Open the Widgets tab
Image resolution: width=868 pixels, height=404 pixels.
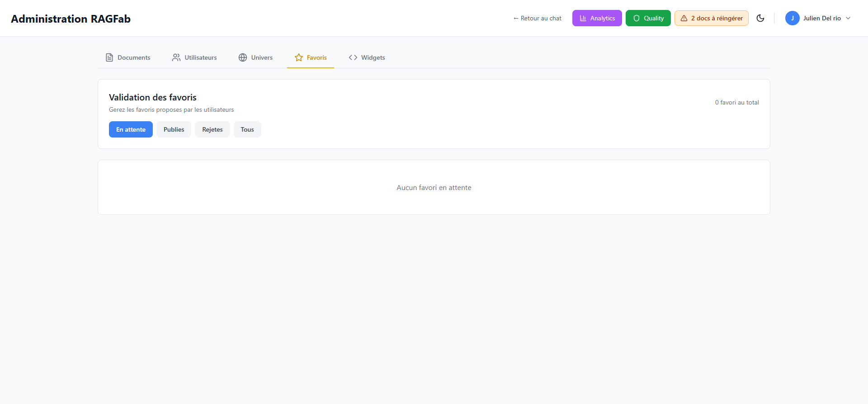pos(373,57)
